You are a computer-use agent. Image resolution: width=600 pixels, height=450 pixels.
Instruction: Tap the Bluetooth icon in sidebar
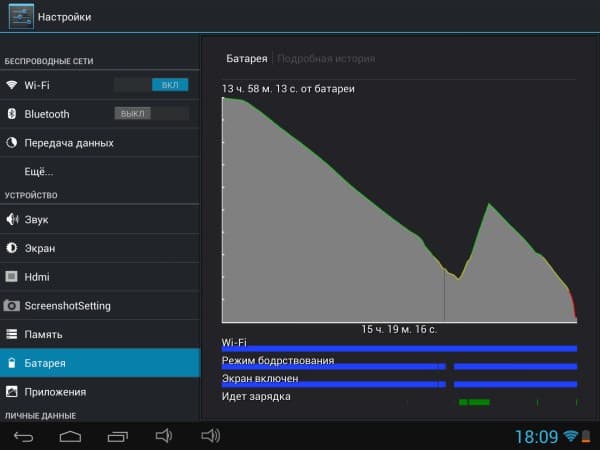point(12,114)
